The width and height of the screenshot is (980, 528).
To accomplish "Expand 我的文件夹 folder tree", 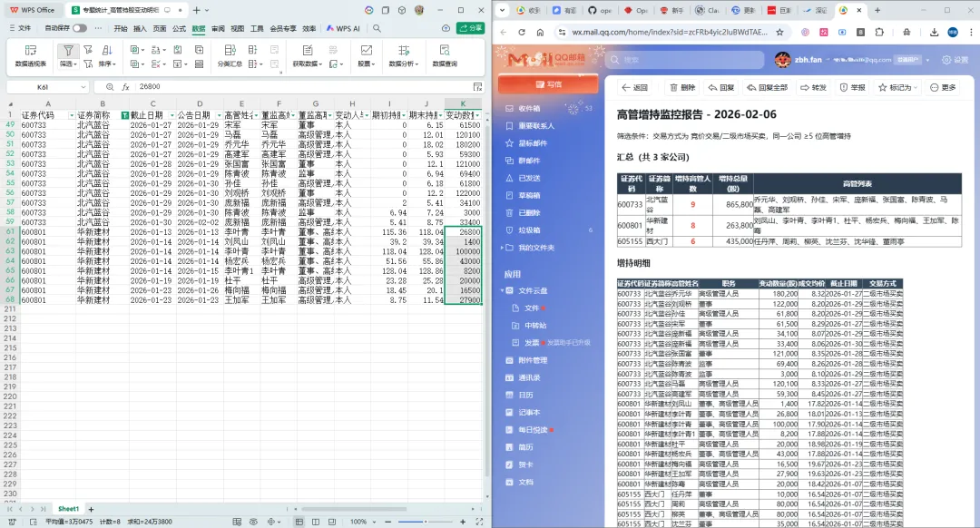I will (503, 248).
